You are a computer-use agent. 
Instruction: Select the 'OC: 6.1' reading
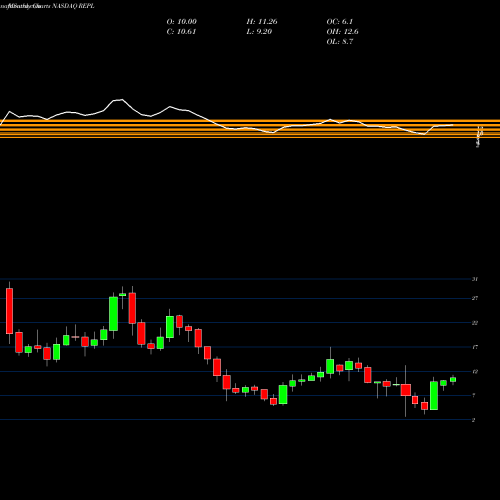point(340,22)
